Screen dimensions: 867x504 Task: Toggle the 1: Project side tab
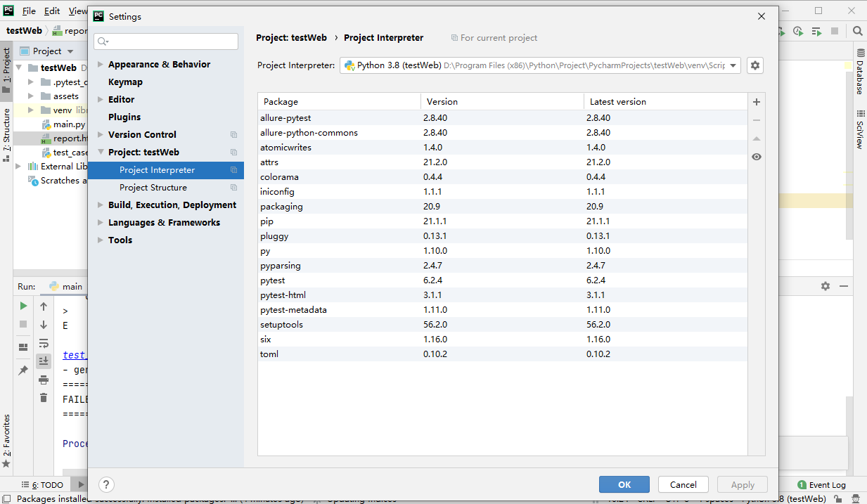pos(6,70)
